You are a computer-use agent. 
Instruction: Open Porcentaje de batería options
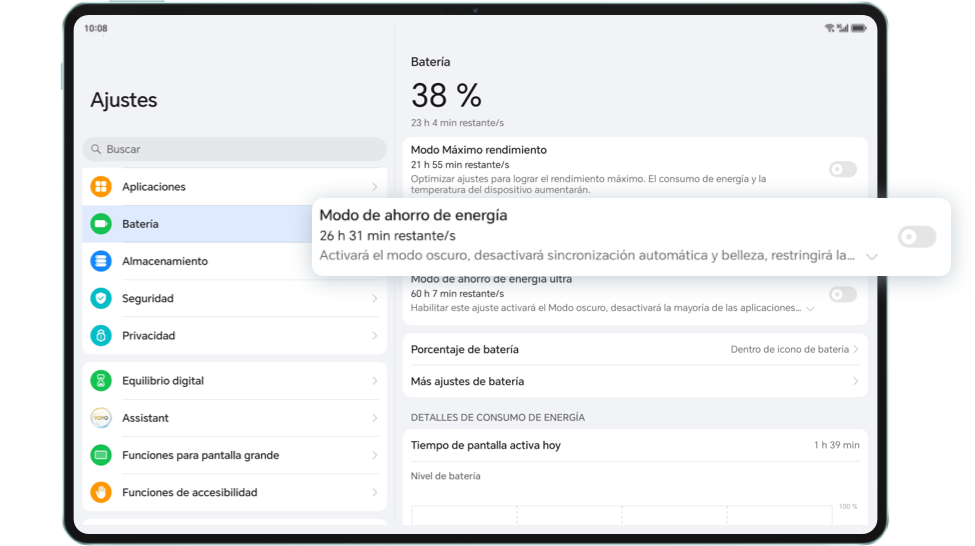pos(635,349)
